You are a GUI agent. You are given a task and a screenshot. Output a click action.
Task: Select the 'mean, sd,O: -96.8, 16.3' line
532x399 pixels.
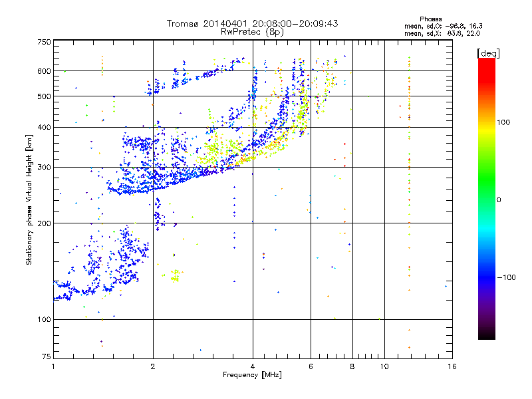click(443, 26)
